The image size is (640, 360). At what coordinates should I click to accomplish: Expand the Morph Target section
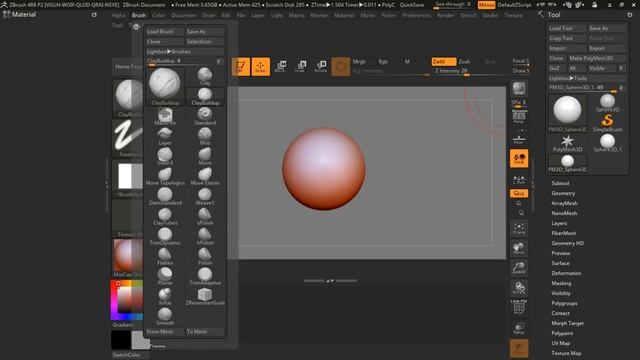(567, 323)
